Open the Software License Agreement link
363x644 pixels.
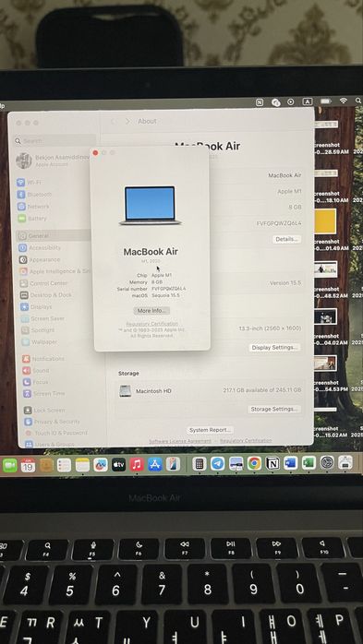(179, 441)
